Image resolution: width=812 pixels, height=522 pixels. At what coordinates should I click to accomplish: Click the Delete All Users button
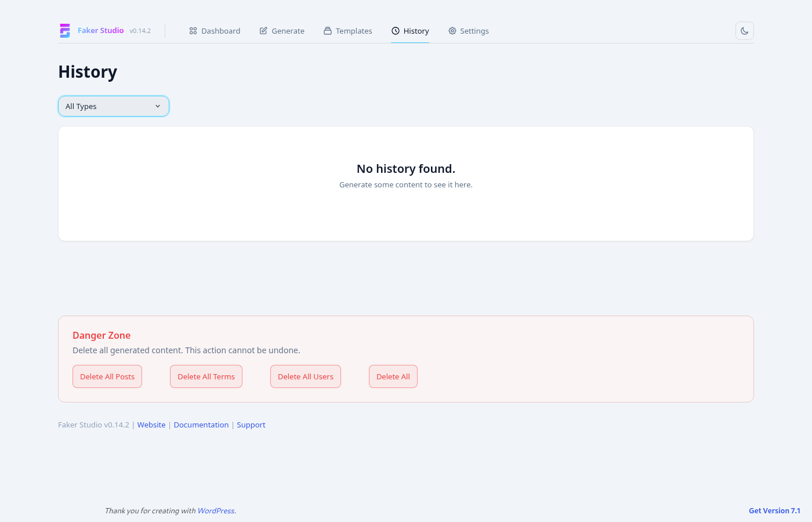(x=306, y=376)
